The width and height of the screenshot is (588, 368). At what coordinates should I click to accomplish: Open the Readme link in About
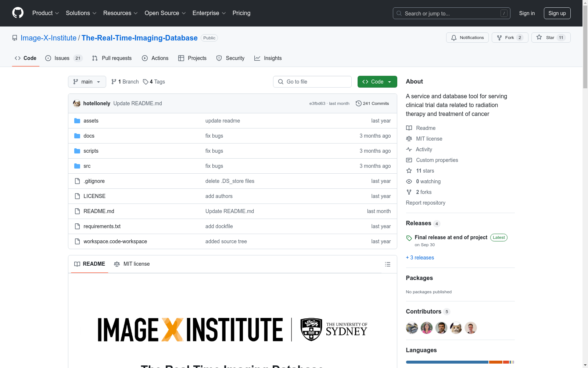pos(421,128)
